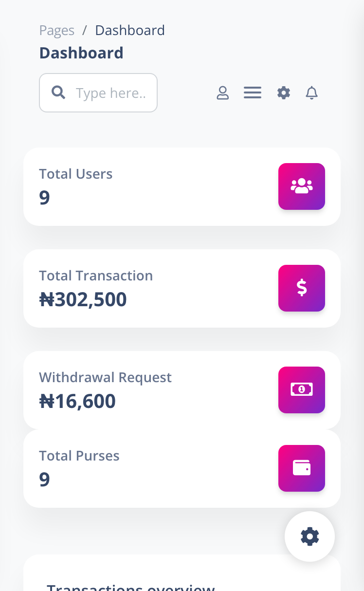Click the Total Purses wallet icon
Image resolution: width=364 pixels, height=591 pixels.
click(302, 468)
